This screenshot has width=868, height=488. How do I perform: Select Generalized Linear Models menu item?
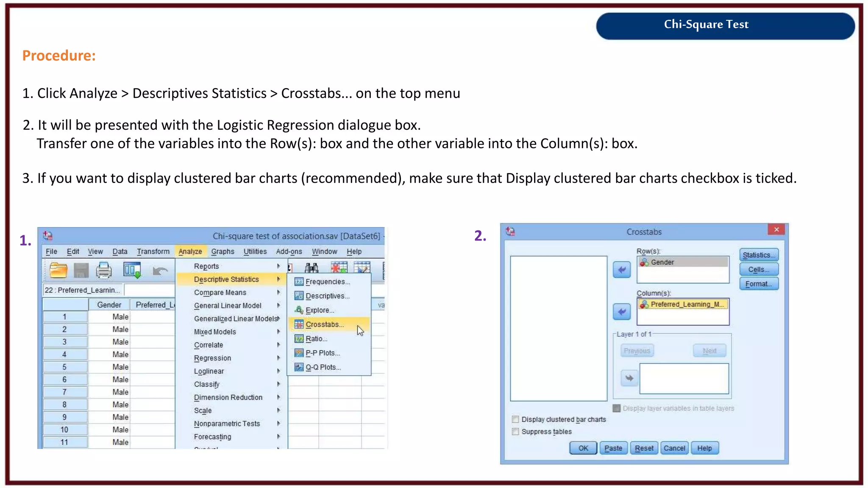click(232, 319)
